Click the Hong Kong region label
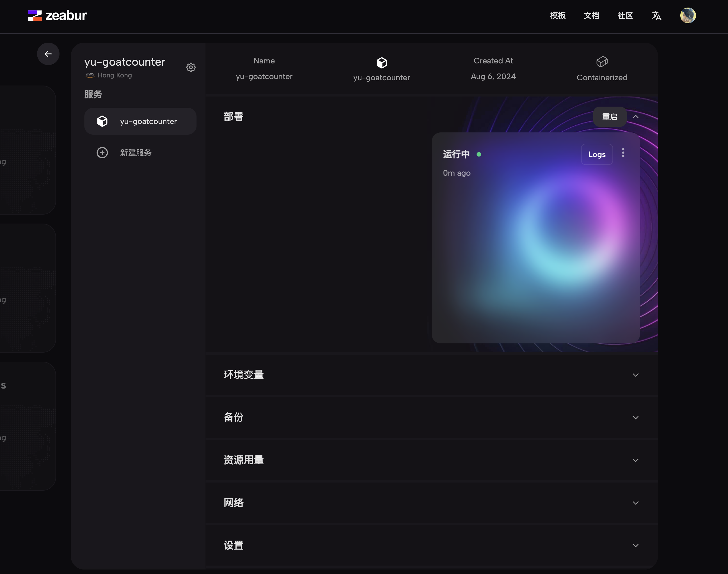728x574 pixels. coord(115,75)
